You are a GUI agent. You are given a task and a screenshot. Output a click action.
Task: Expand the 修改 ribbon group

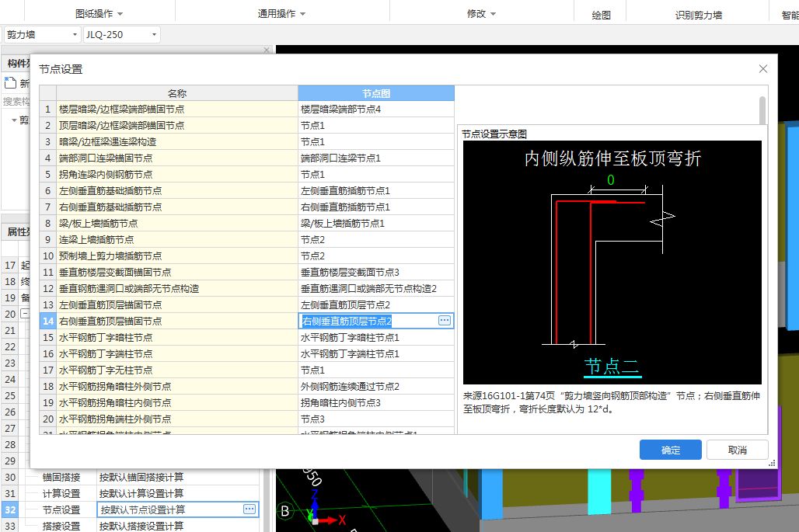click(x=481, y=14)
